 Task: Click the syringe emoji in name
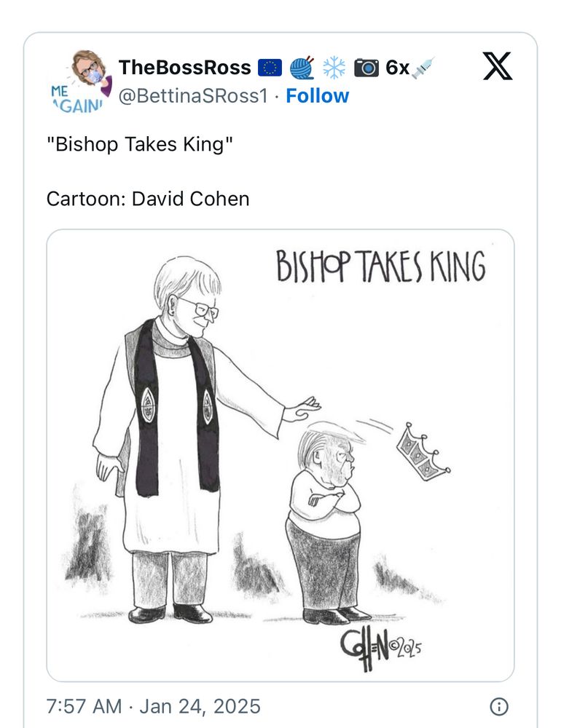(423, 68)
